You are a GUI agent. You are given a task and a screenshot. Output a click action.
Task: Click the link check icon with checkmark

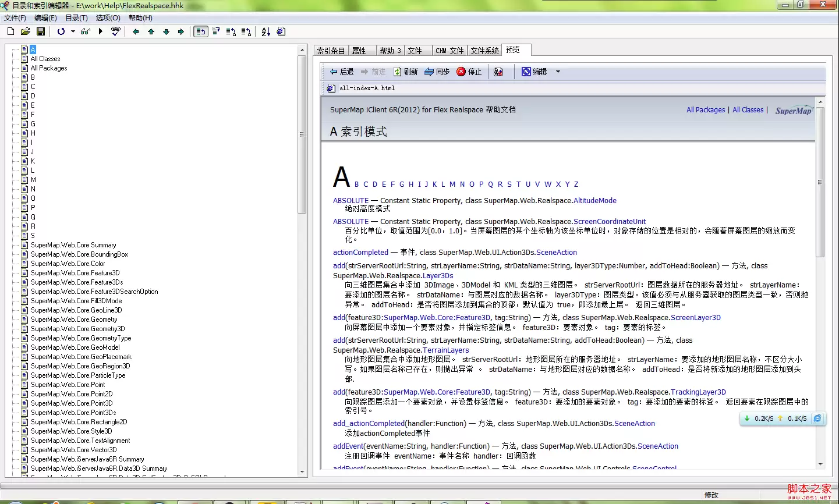[116, 31]
